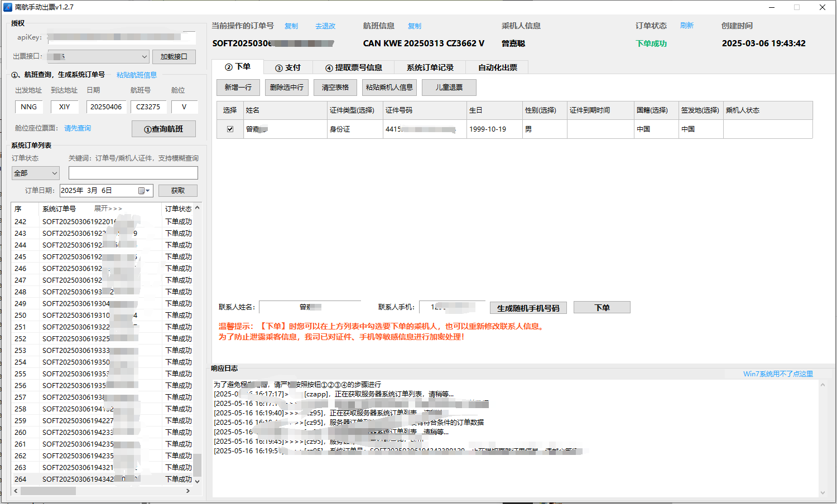
Task: Select the 自动化出票 tab
Action: click(x=497, y=67)
